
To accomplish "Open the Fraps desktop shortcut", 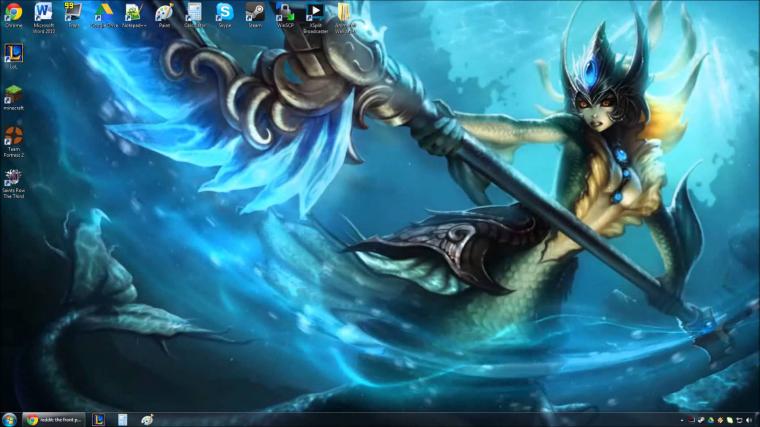I will [73, 16].
